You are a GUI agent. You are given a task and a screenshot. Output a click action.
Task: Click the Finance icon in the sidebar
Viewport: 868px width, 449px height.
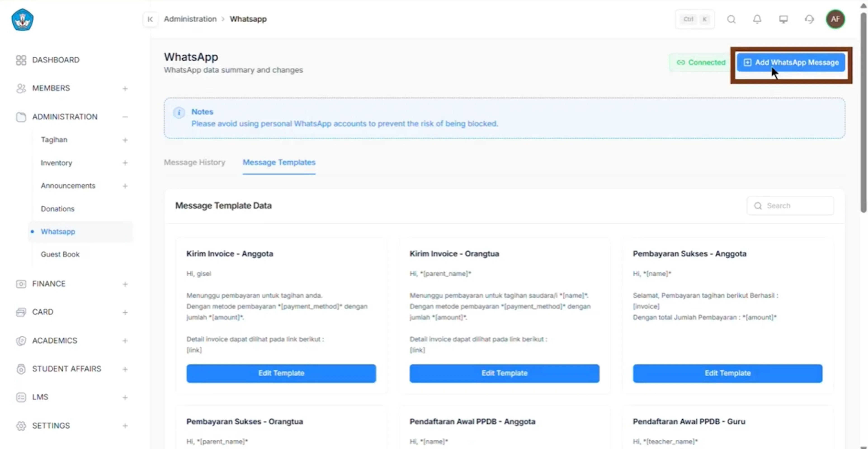click(x=21, y=284)
